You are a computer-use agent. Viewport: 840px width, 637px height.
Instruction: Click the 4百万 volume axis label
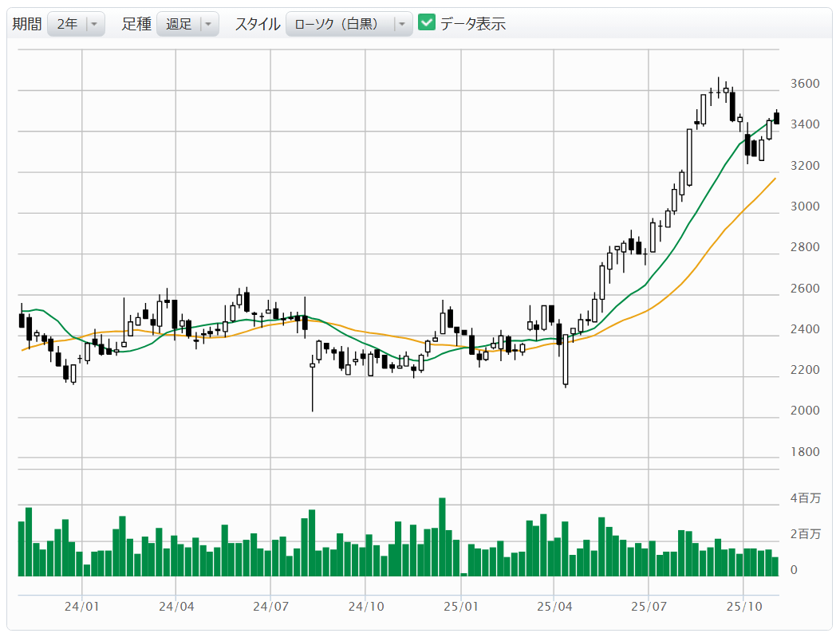(804, 498)
